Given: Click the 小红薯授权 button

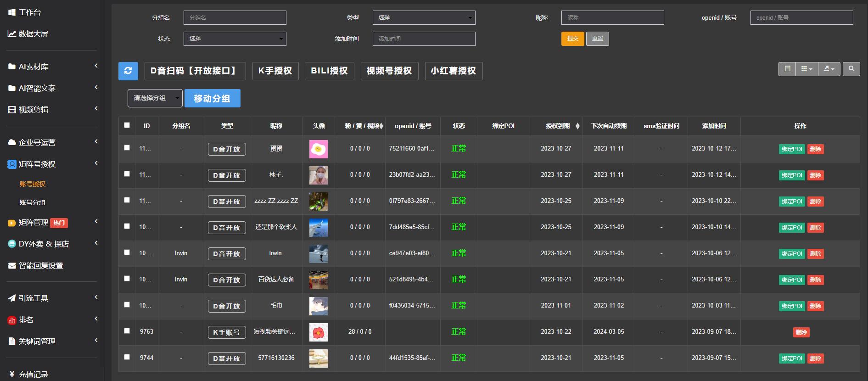Looking at the screenshot, I should coord(454,71).
